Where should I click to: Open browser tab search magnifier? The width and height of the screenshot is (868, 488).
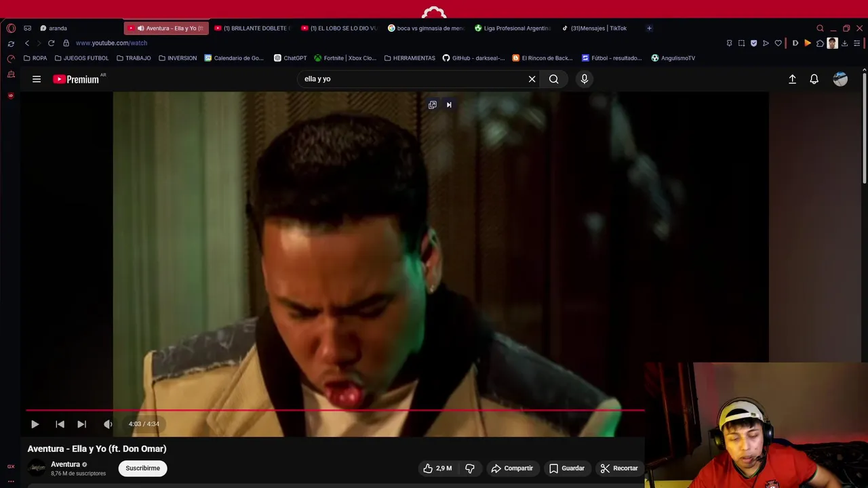tap(820, 28)
